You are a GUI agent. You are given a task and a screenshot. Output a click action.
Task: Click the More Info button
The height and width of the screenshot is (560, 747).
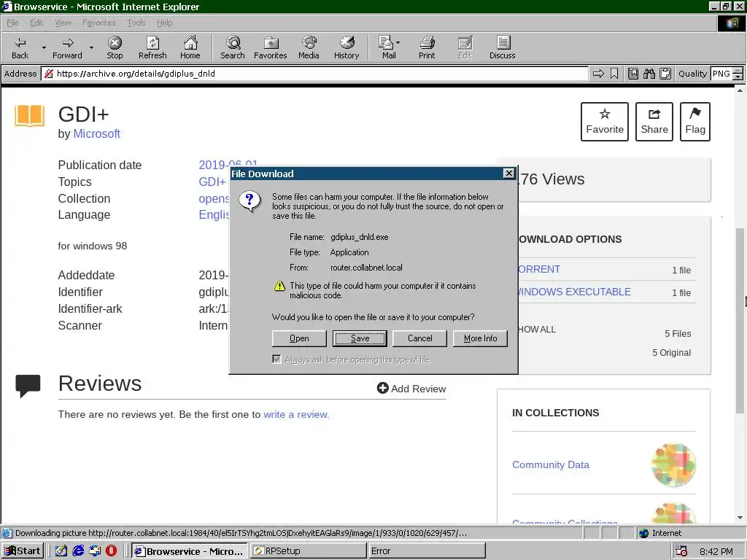(480, 338)
